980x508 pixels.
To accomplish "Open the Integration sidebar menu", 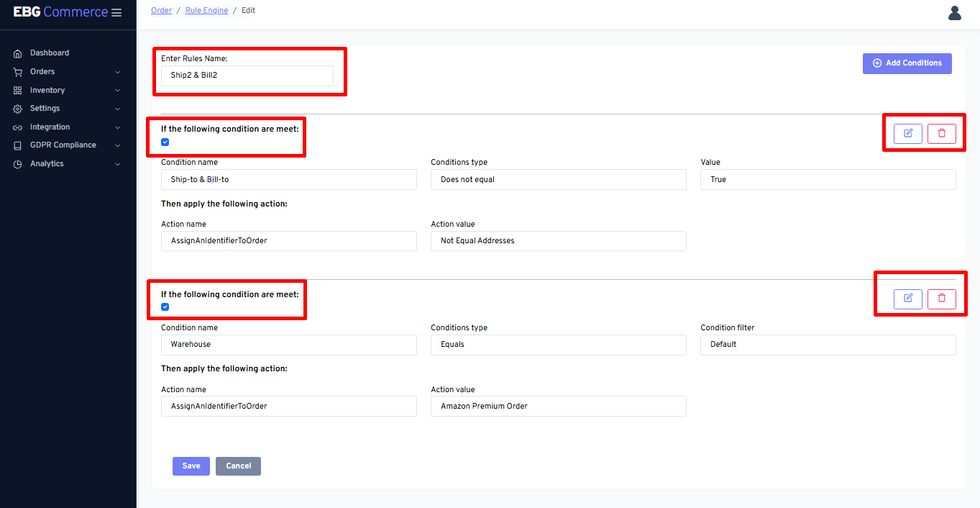I will [50, 127].
